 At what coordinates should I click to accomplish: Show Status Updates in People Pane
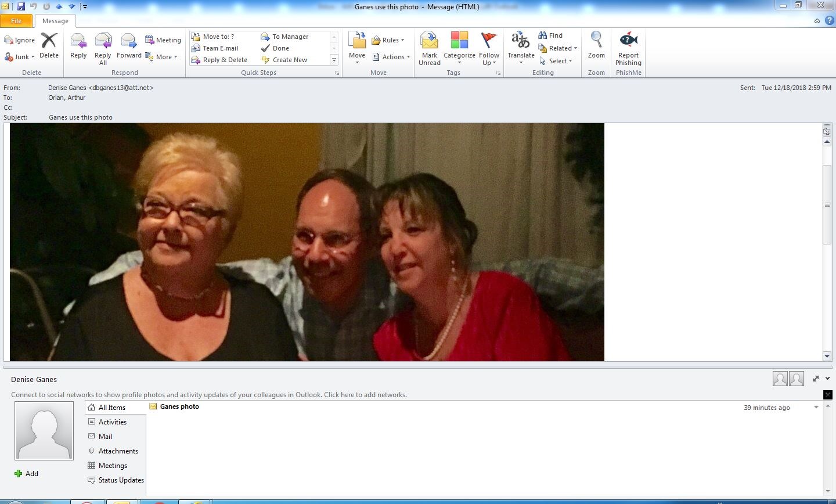click(x=121, y=480)
